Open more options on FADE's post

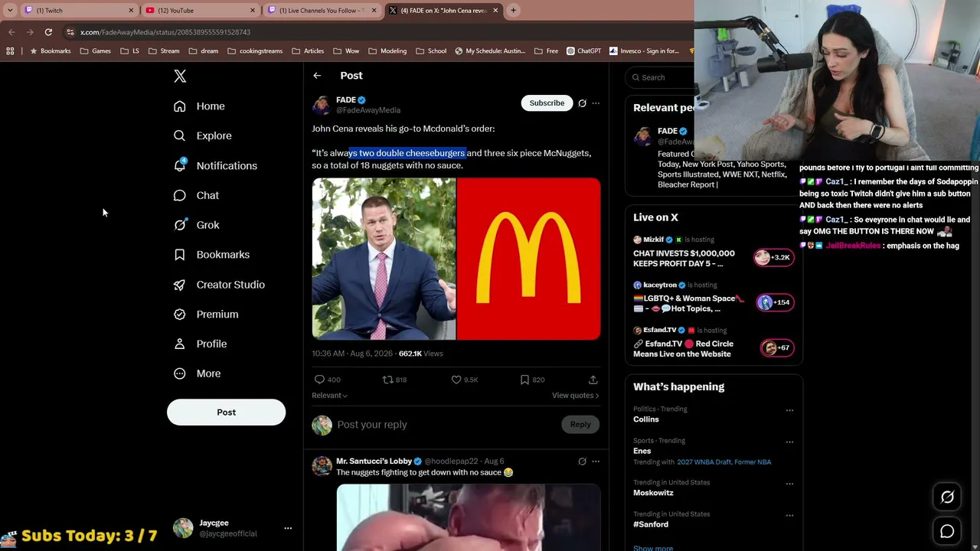[596, 103]
